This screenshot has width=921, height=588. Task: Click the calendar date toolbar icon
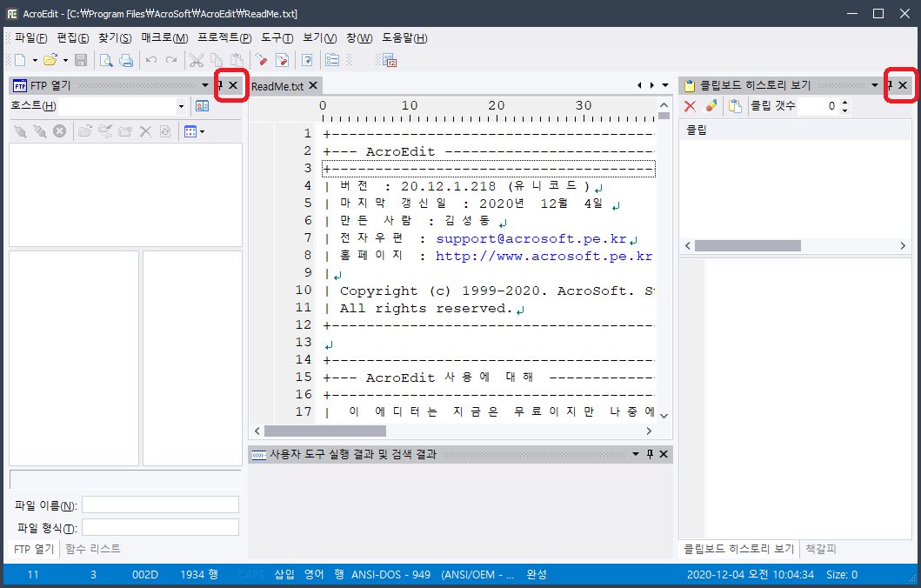[x=390, y=60]
